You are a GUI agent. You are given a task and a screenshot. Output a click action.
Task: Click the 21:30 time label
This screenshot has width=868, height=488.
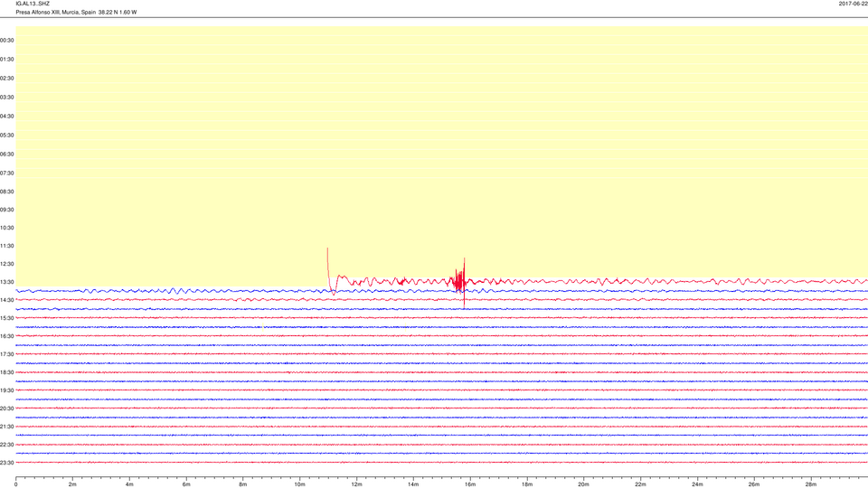point(7,427)
